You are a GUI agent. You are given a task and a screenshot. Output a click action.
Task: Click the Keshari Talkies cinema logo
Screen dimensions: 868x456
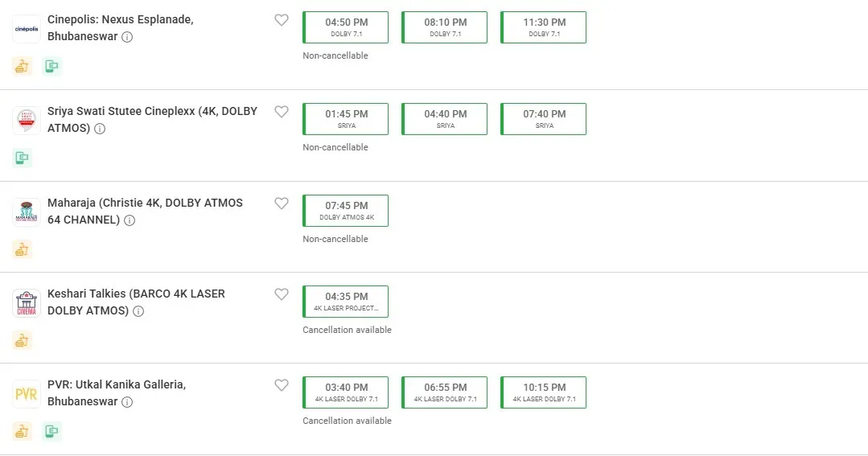click(27, 303)
